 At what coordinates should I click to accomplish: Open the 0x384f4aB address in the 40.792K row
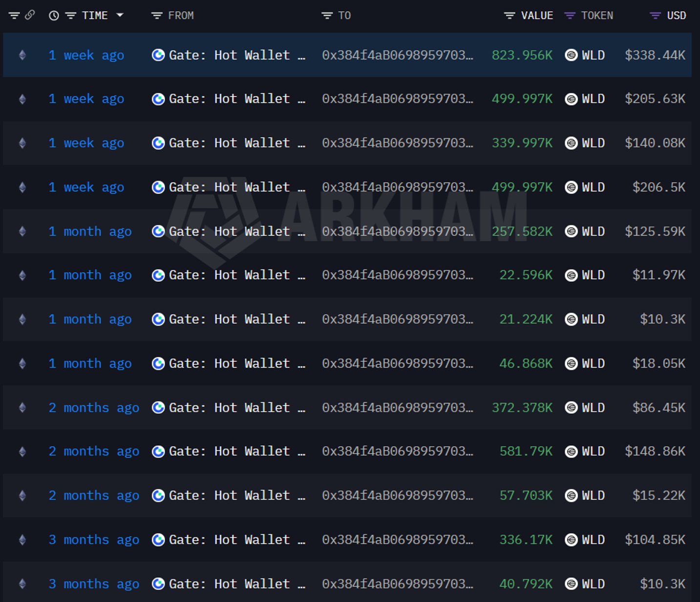tap(398, 584)
